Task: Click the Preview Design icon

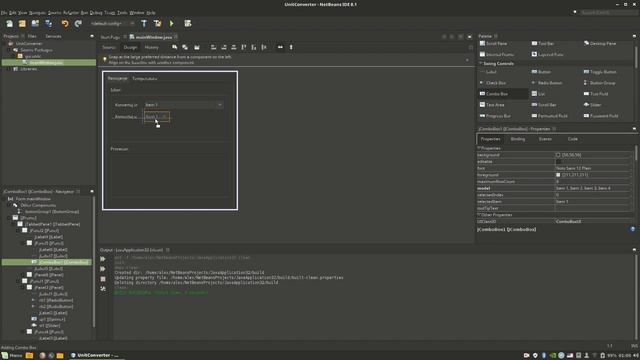Action: point(197,47)
